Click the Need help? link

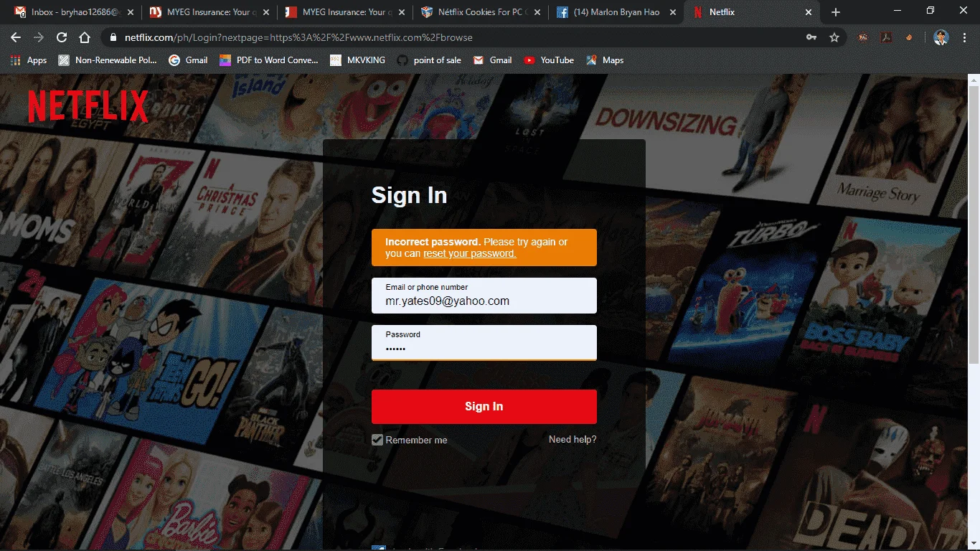coord(573,439)
